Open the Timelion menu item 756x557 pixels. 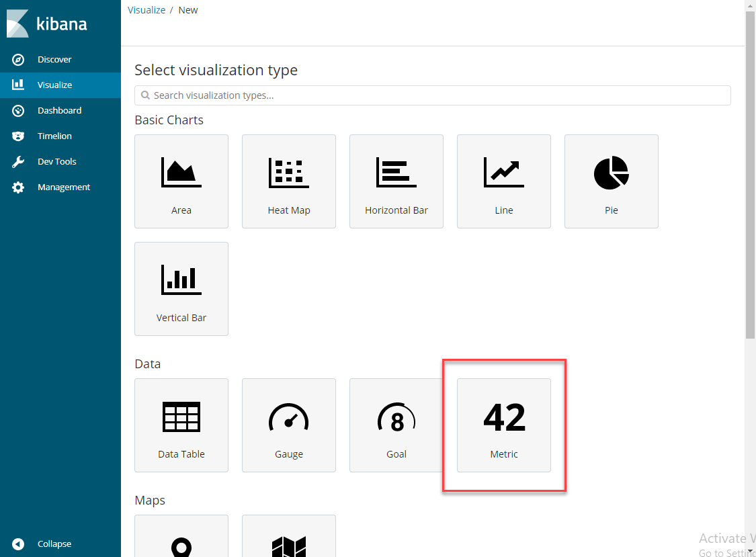60,136
